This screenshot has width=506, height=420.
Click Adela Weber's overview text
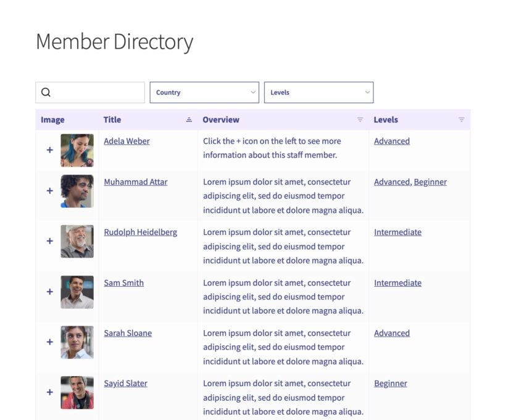272,148
